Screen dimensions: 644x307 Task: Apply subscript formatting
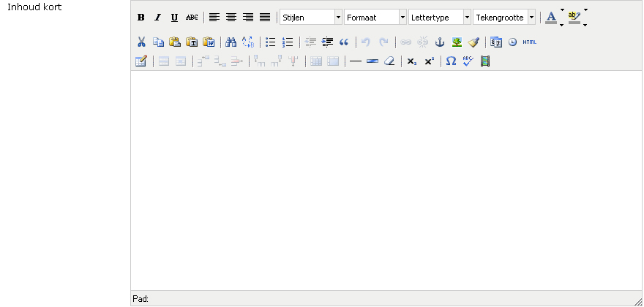412,61
